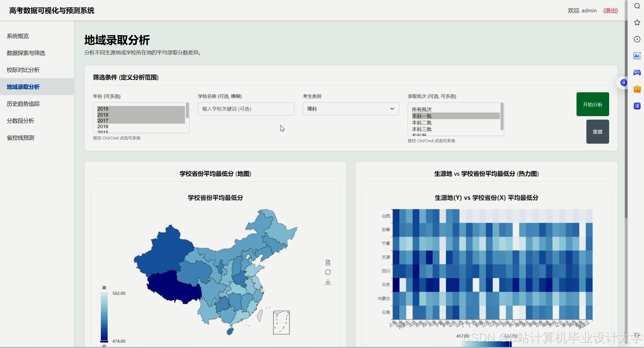Click the game controller sidebar icon
The height and width of the screenshot is (348, 644).
[637, 73]
